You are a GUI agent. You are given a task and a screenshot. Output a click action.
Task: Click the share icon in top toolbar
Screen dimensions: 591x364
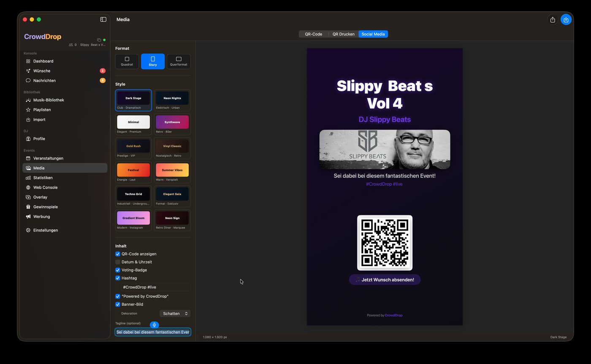click(x=553, y=20)
